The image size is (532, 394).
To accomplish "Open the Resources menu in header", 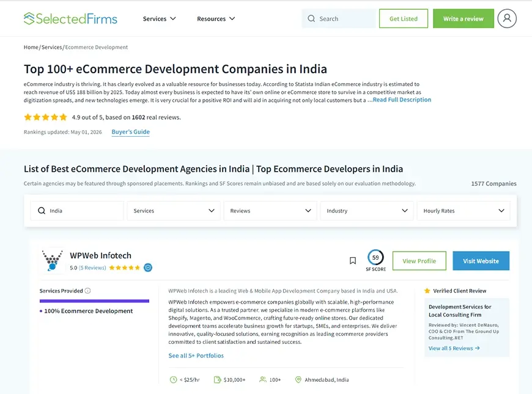I will tap(216, 19).
